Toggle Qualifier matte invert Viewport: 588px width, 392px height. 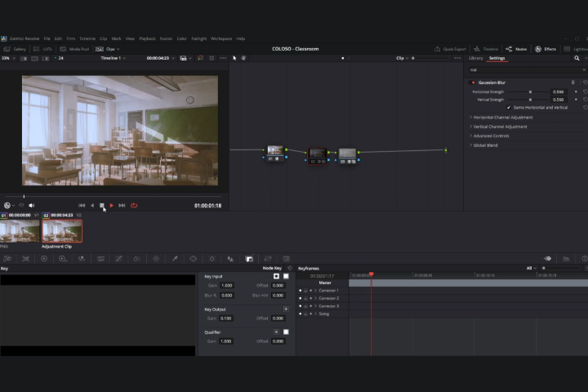click(x=276, y=332)
